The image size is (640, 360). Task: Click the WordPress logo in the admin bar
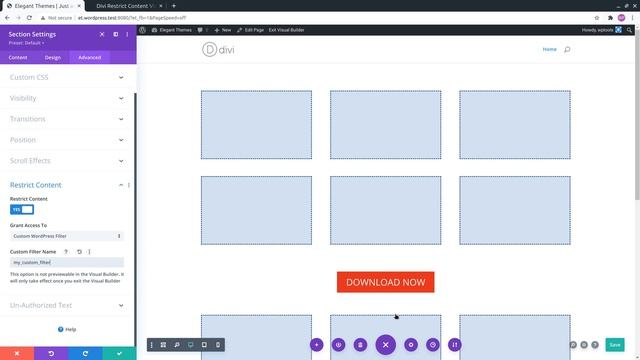142,30
